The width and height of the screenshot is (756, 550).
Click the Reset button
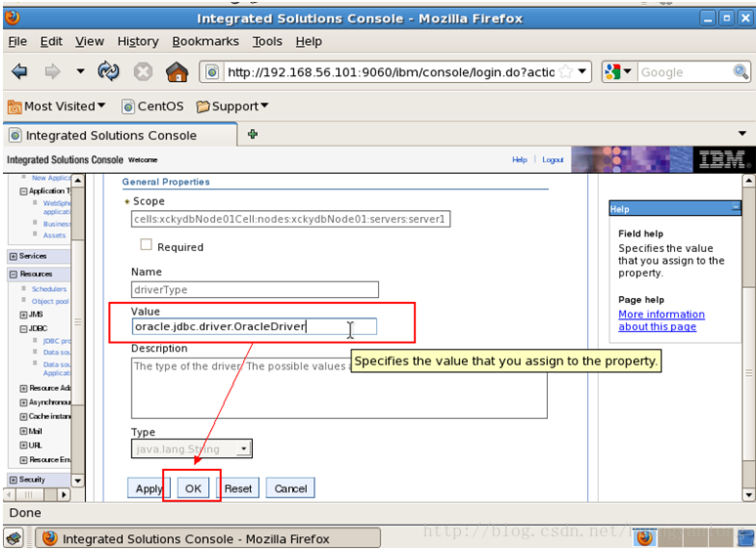[x=237, y=488]
